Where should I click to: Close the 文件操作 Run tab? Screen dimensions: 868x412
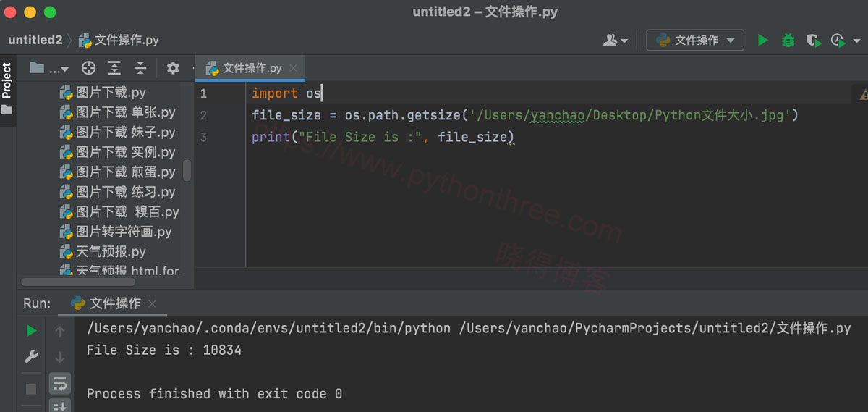pyautogui.click(x=152, y=303)
